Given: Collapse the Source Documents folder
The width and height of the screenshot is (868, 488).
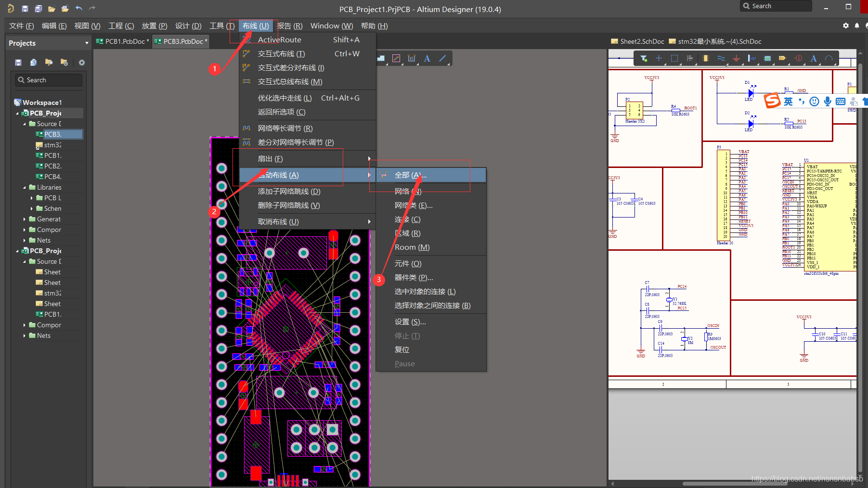Looking at the screenshot, I should pyautogui.click(x=24, y=124).
